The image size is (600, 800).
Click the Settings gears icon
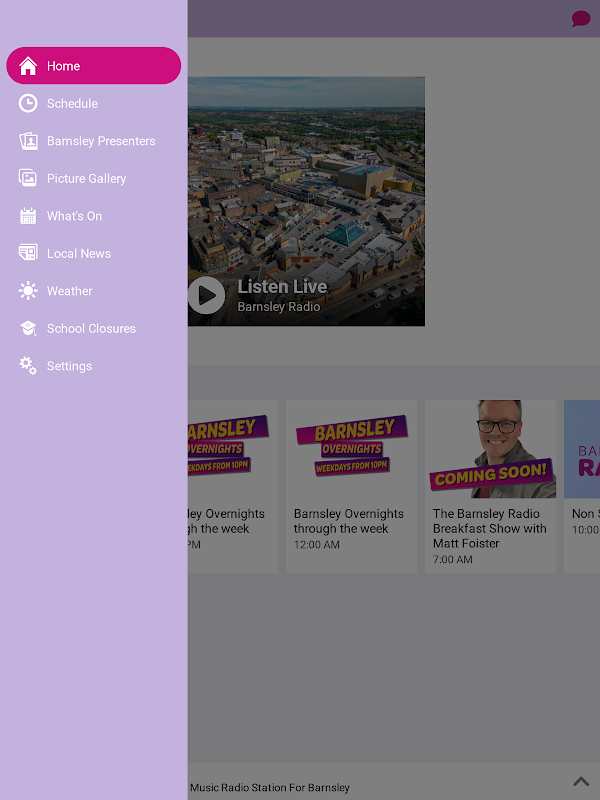click(28, 366)
